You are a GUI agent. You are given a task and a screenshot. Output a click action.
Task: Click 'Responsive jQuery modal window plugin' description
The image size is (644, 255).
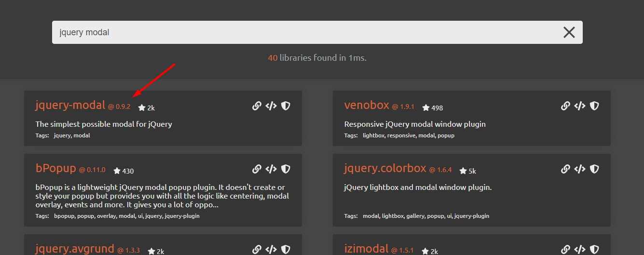click(x=415, y=124)
